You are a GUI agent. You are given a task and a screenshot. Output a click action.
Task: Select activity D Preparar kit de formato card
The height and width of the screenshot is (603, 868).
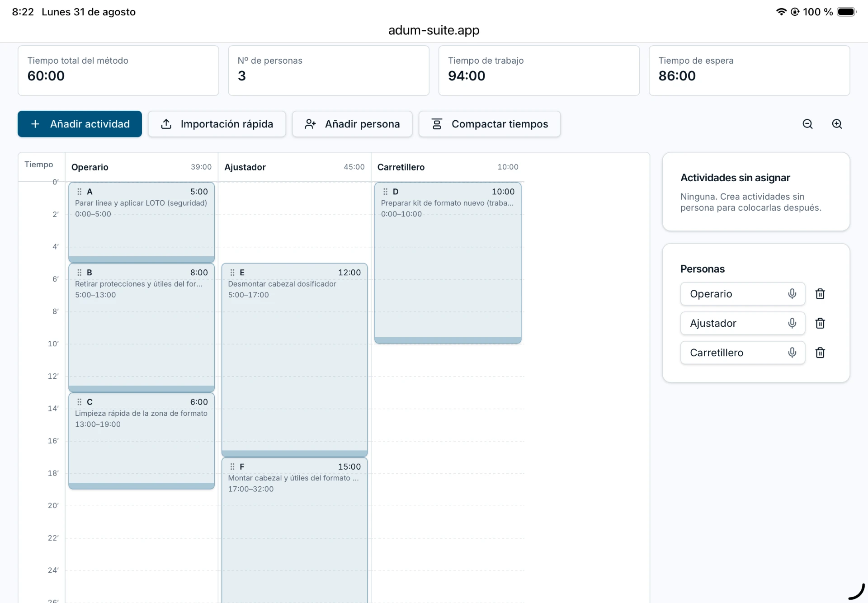click(x=448, y=263)
